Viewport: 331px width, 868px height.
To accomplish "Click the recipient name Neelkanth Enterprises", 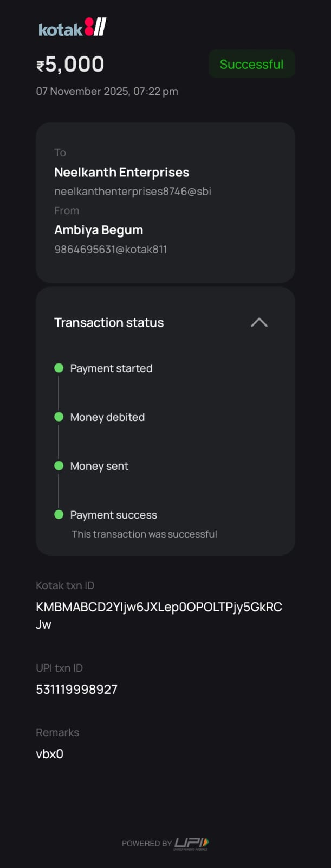I will [121, 173].
